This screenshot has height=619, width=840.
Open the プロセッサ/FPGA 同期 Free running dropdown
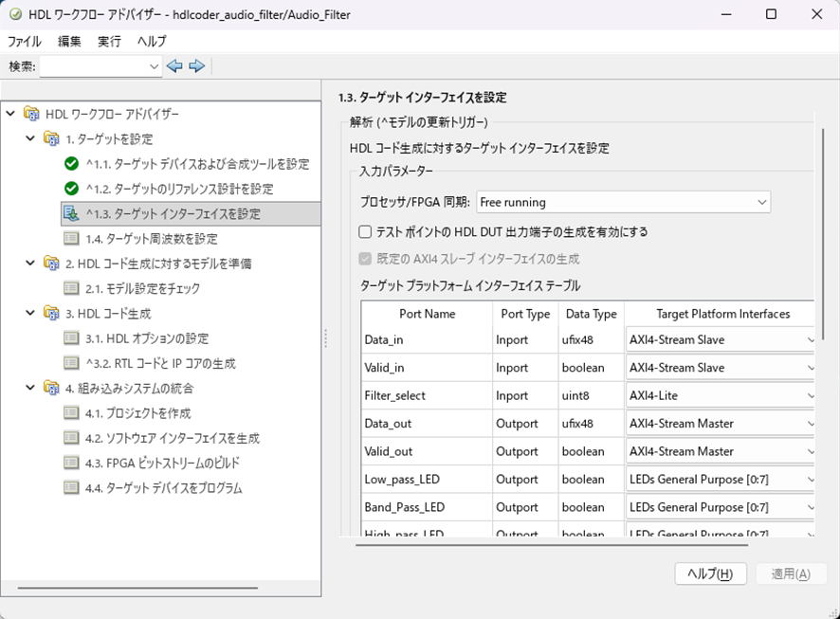[623, 202]
